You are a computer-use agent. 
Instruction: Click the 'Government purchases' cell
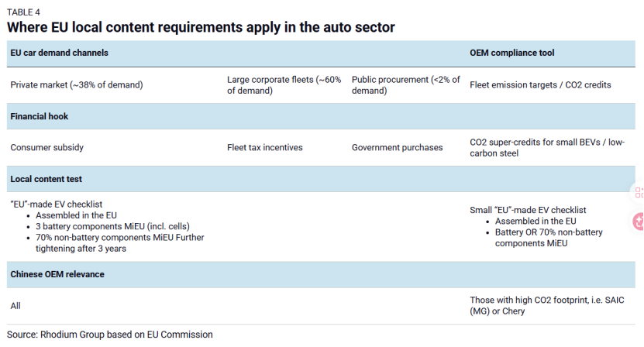click(397, 147)
